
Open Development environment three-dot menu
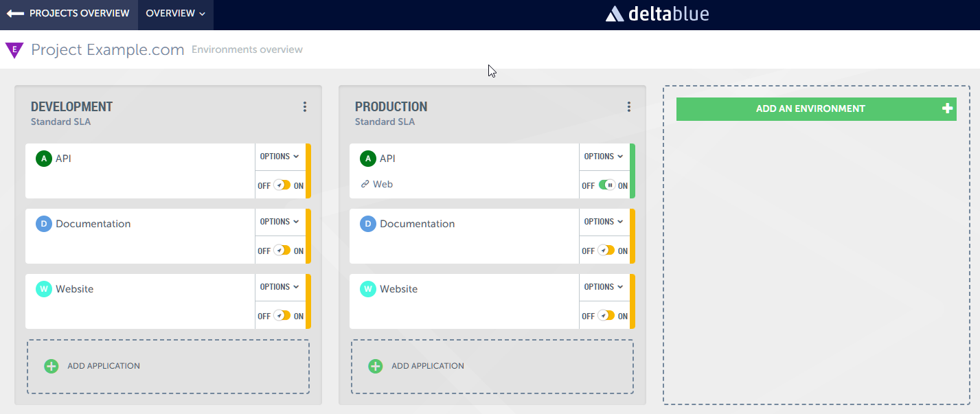click(x=305, y=107)
